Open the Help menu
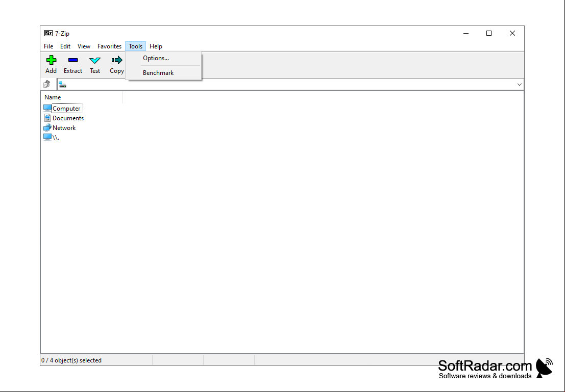Viewport: 565px width, 392px height. point(156,46)
